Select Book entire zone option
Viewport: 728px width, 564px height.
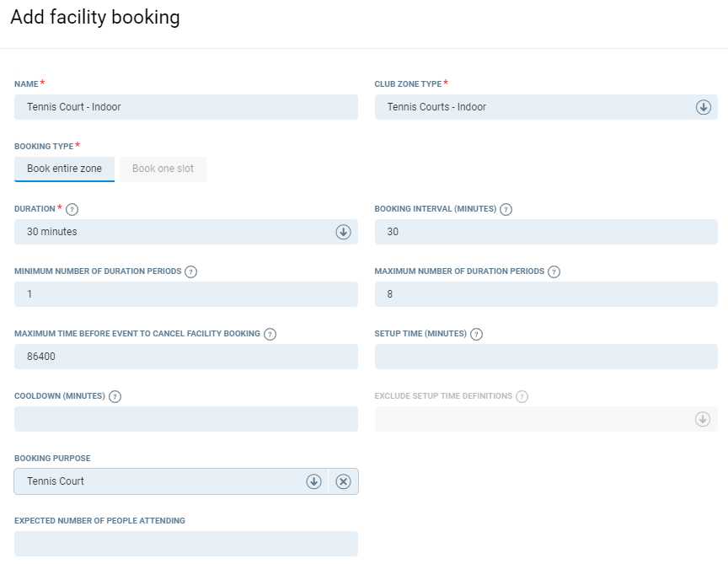(x=64, y=169)
